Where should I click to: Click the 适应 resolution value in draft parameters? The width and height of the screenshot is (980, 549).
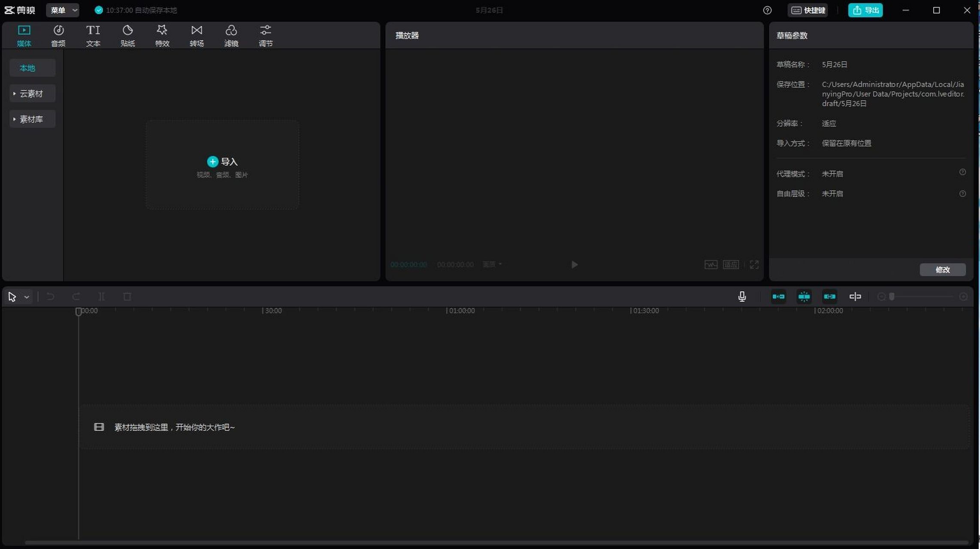pyautogui.click(x=829, y=124)
